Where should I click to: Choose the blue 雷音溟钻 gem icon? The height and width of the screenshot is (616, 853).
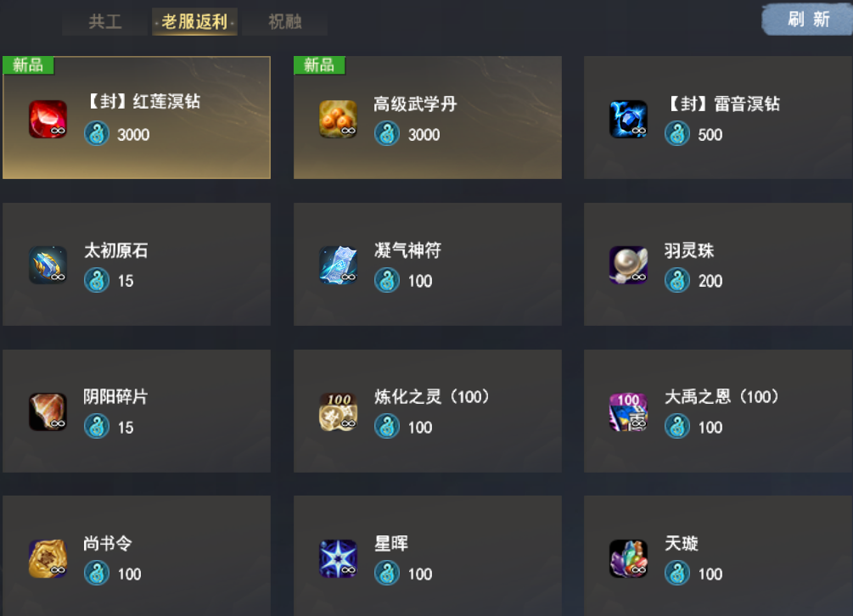pyautogui.click(x=628, y=119)
